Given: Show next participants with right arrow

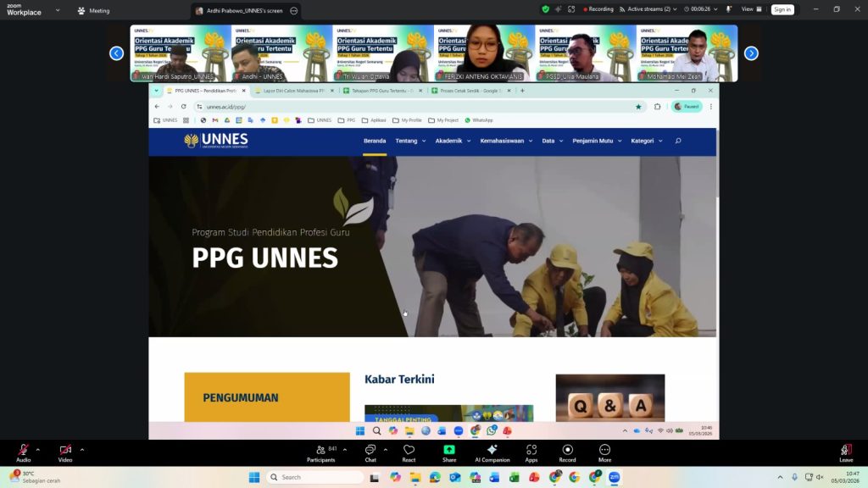Looking at the screenshot, I should pyautogui.click(x=751, y=53).
